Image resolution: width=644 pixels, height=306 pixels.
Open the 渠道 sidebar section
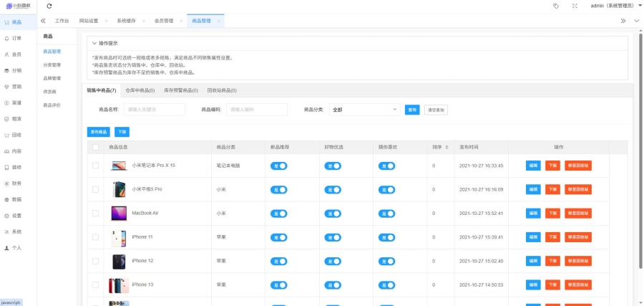pos(18,102)
